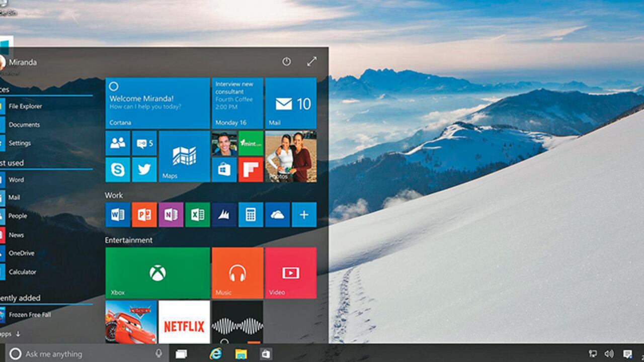The width and height of the screenshot is (644, 362).
Task: Open the Maps tile
Action: (x=184, y=156)
